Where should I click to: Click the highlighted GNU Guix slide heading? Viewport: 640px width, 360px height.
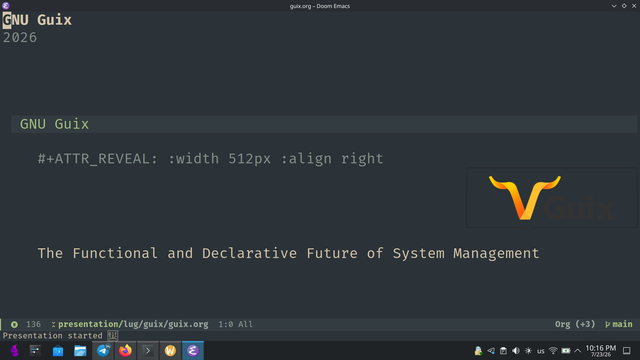click(x=54, y=124)
